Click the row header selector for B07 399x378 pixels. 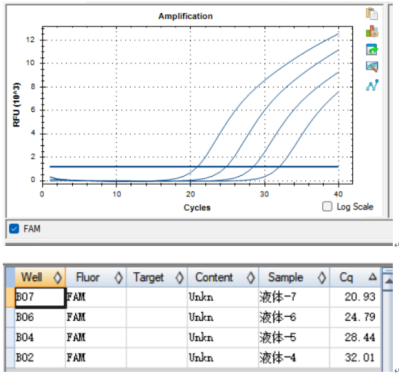click(10, 297)
